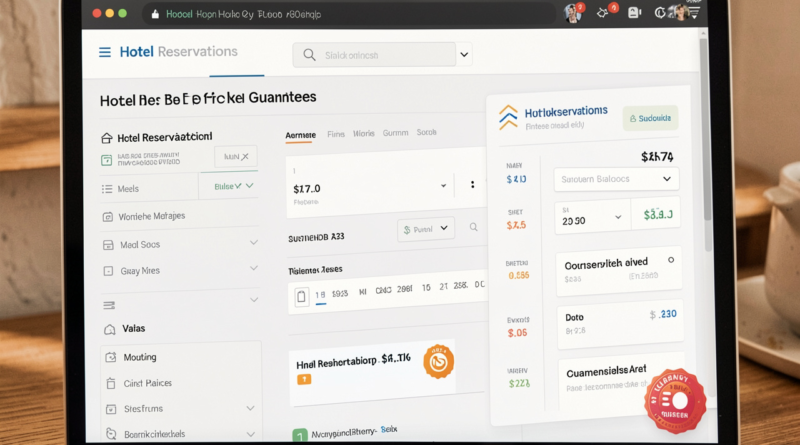Switch to the Fines tab
This screenshot has height=445, width=800.
pyautogui.click(x=336, y=133)
